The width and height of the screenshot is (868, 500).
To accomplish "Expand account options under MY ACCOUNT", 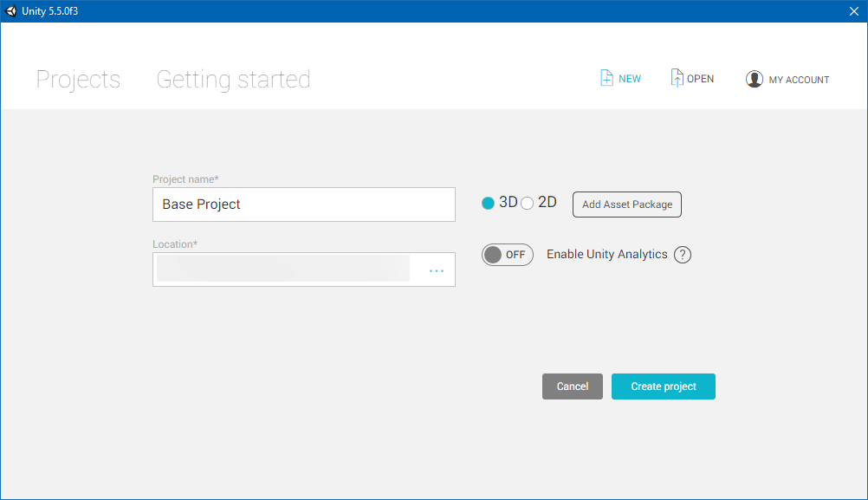I will (798, 78).
